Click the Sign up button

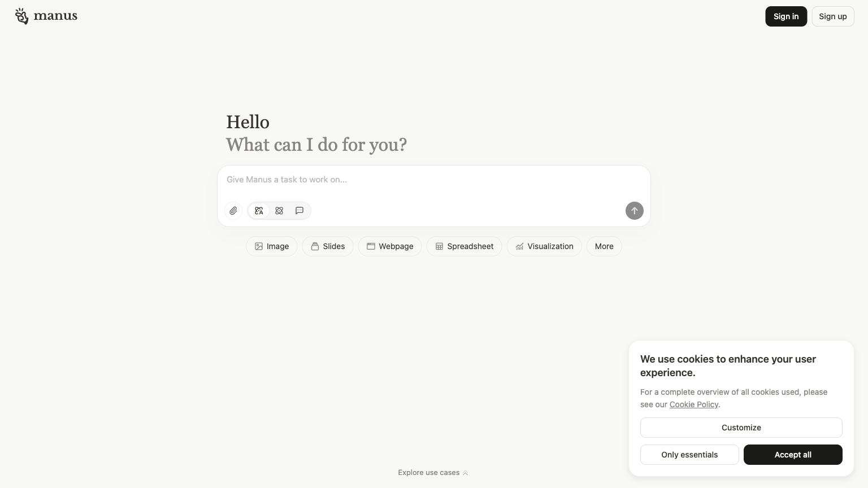coord(832,16)
